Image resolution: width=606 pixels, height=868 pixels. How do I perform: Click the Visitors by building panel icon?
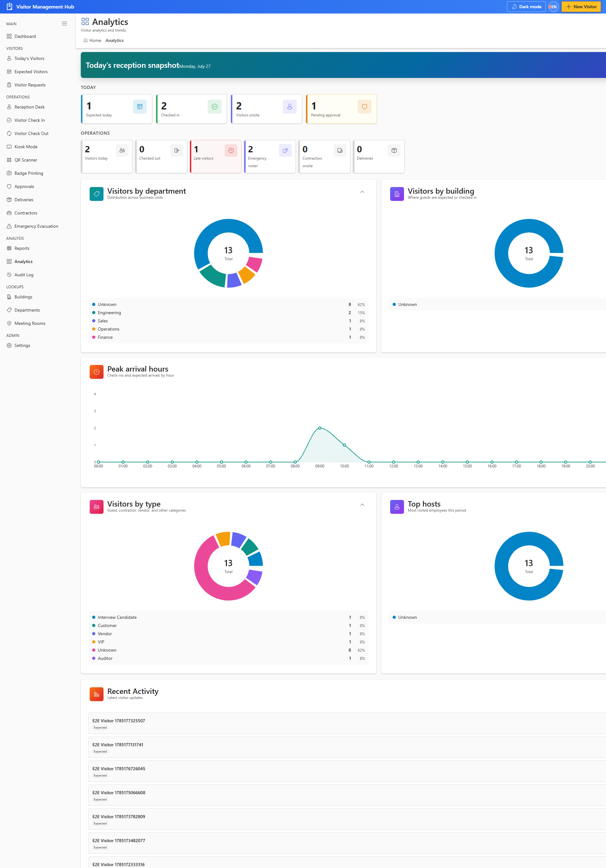pyautogui.click(x=397, y=194)
